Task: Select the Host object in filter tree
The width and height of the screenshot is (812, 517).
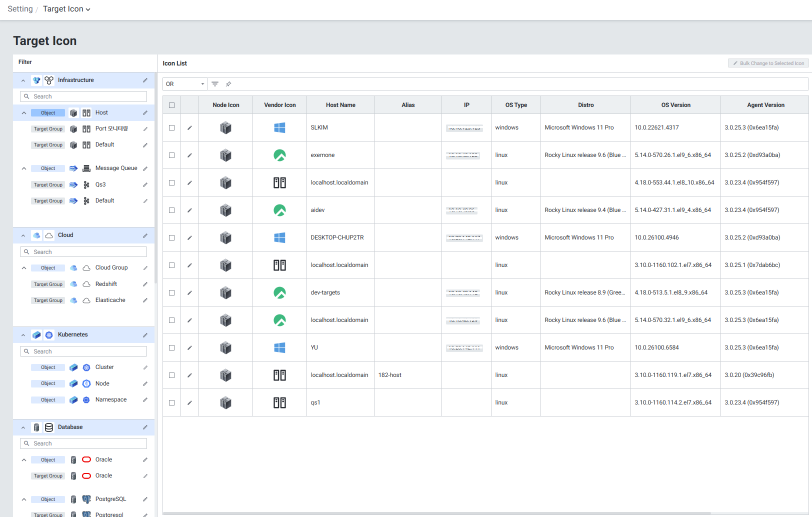Action: [x=101, y=113]
